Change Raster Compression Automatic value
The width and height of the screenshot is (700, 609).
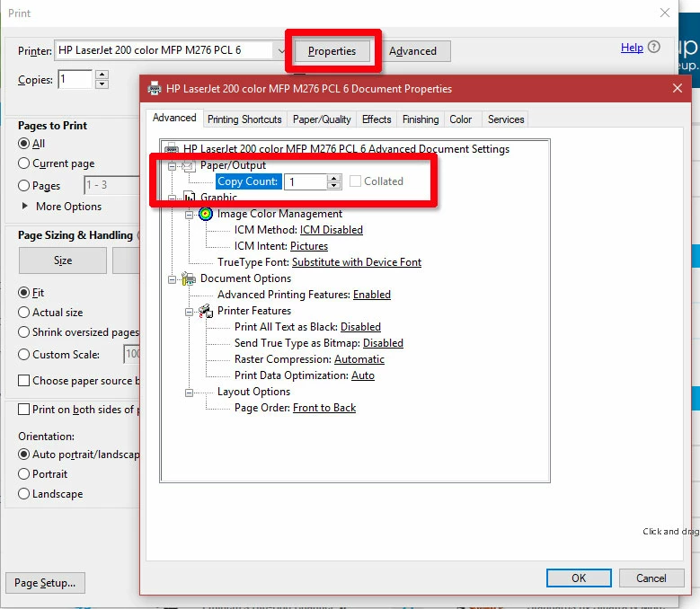359,359
